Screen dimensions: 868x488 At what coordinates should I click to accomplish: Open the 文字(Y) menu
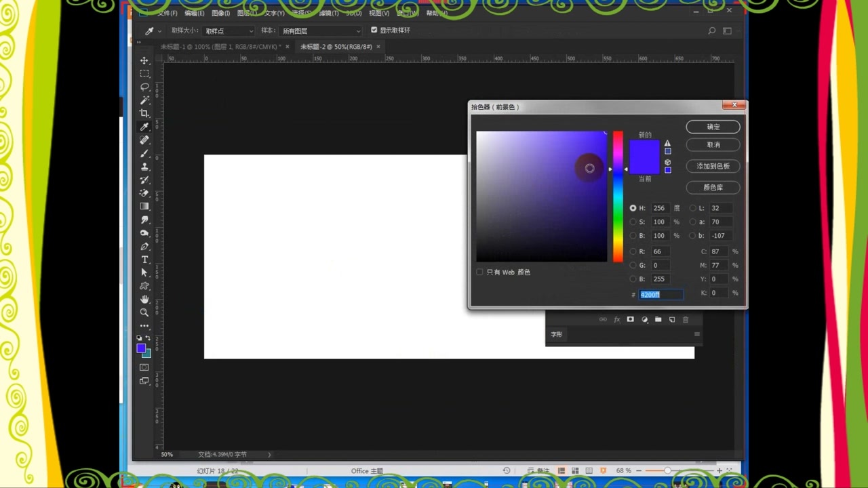click(275, 13)
